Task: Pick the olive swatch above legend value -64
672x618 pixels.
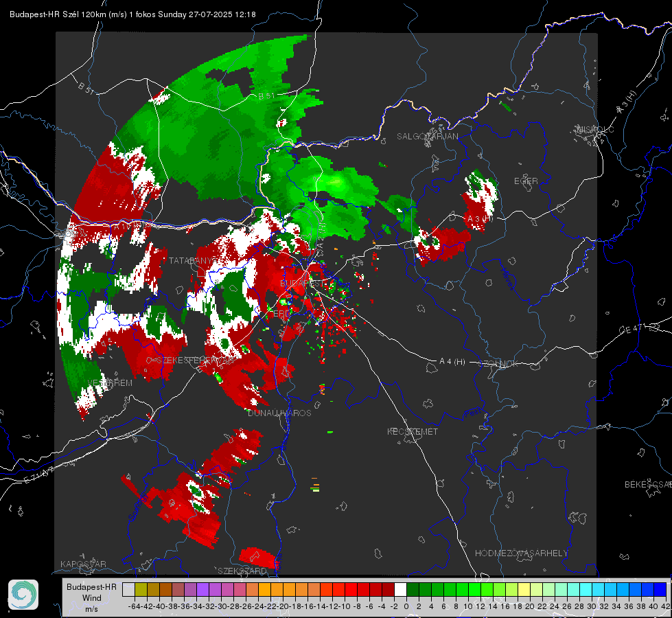Action: [141, 590]
